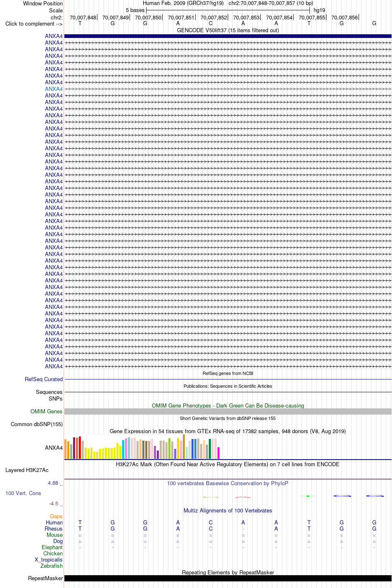Select the black RepeatMasker element bar
This screenshot has height=588, width=392.
pyautogui.click(x=228, y=578)
